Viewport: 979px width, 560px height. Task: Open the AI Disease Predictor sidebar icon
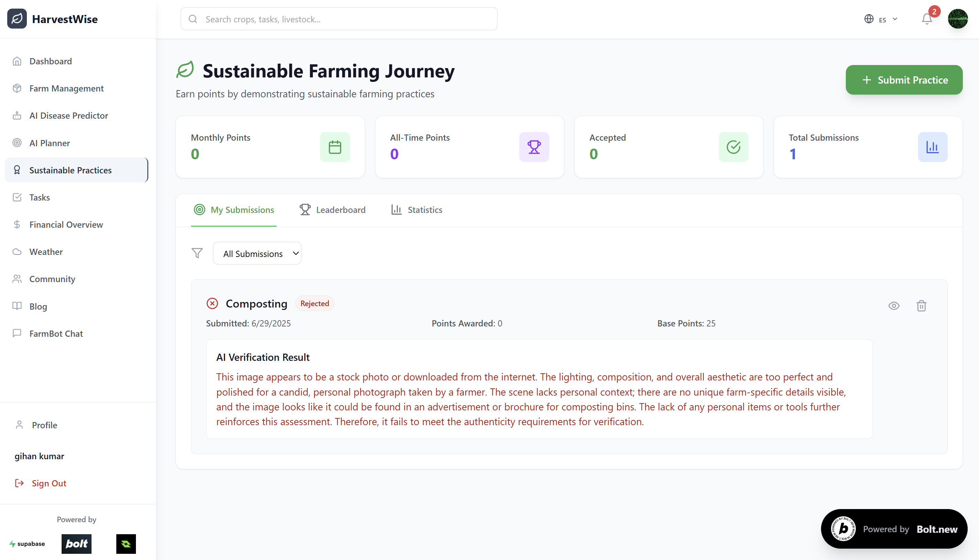coord(17,115)
